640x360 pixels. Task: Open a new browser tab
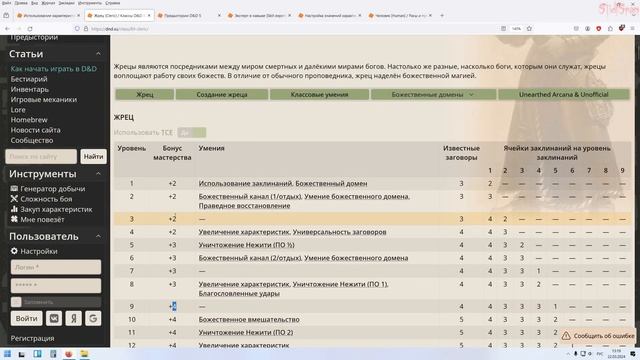(442, 16)
